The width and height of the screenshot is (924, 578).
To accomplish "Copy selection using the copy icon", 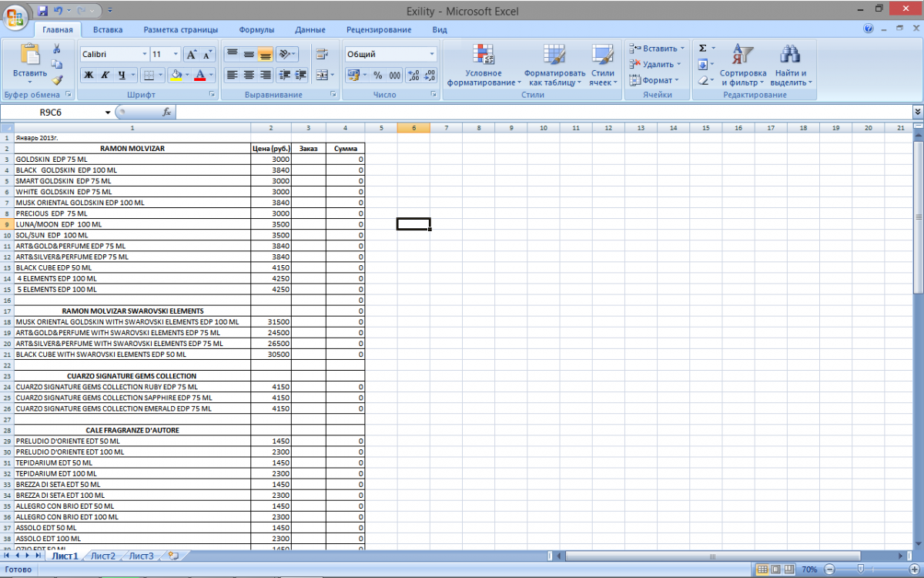I will click(x=57, y=65).
